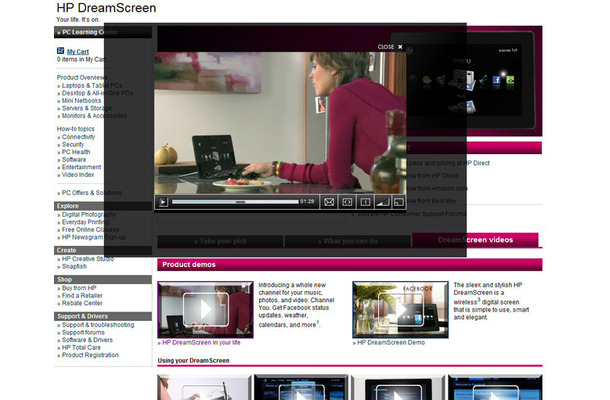Visit the HP Consumer Support Forums link
Image resolution: width=610 pixels, height=400 pixels.
[411, 214]
